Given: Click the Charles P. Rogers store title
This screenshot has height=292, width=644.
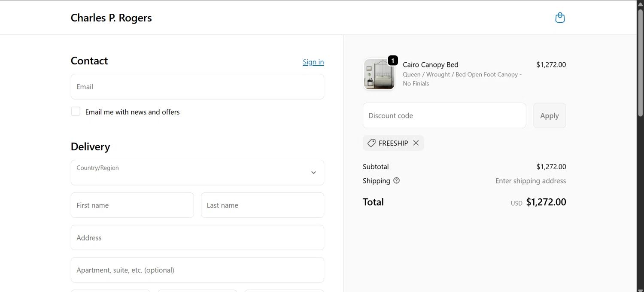Looking at the screenshot, I should (x=111, y=18).
